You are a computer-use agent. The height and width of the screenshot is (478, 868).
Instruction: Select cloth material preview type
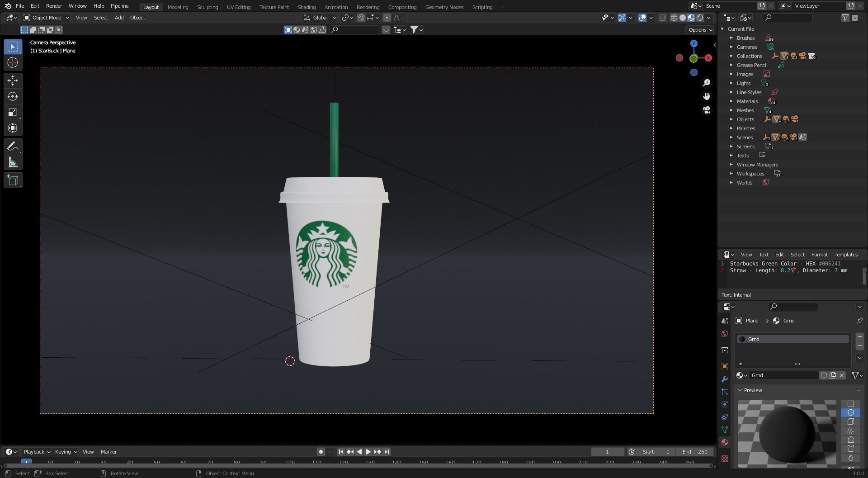pyautogui.click(x=850, y=449)
